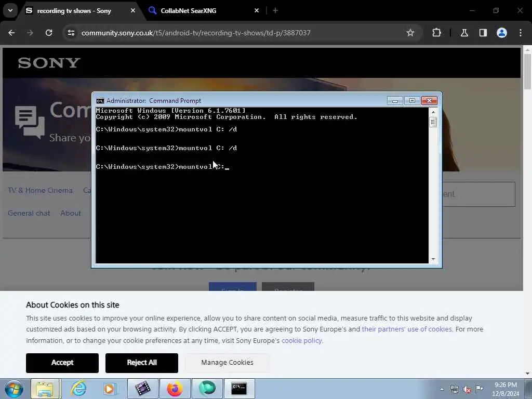Toggle Chrome side panel icon
Screen dimensions: 532x399
(x=483, y=33)
